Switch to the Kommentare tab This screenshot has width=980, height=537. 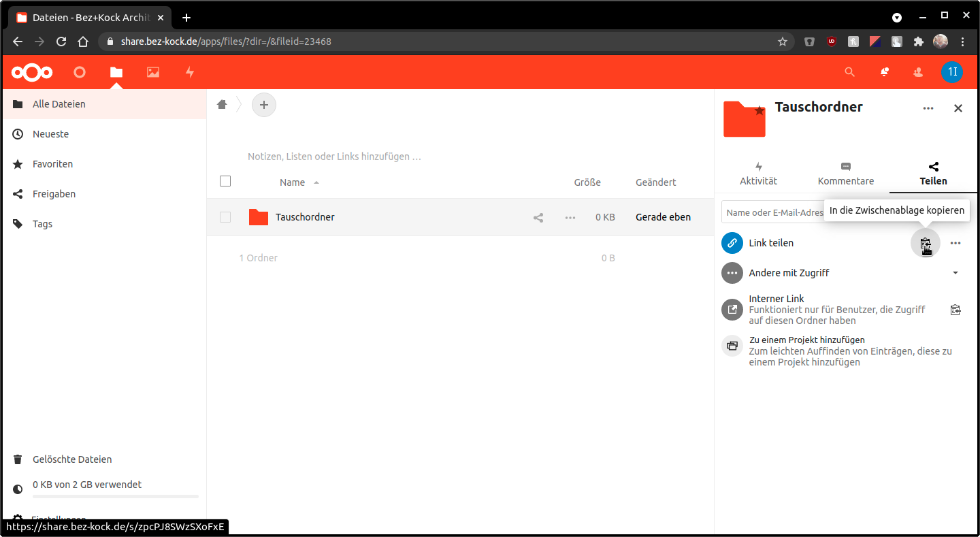(x=845, y=174)
